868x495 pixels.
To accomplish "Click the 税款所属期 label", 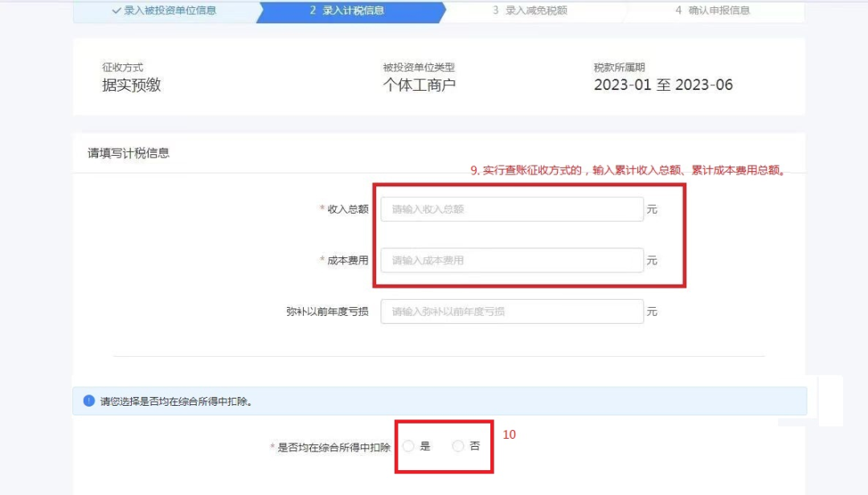I will tap(620, 67).
